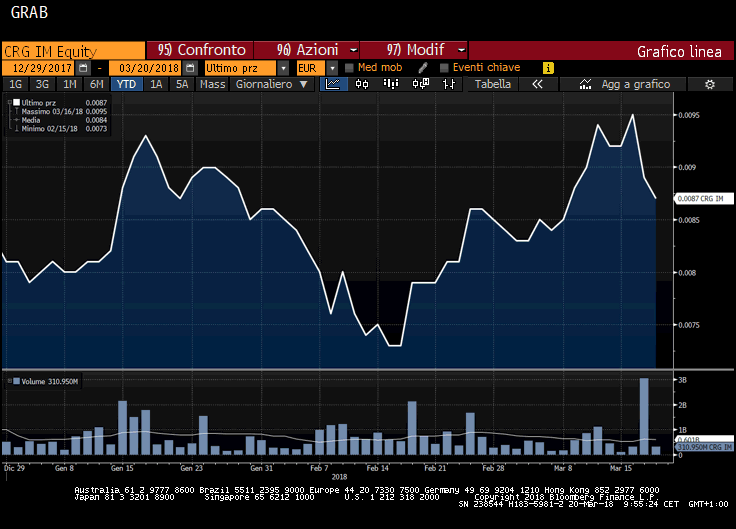Select the bar chart style icon
This screenshot has height=529, width=736.
391,84
